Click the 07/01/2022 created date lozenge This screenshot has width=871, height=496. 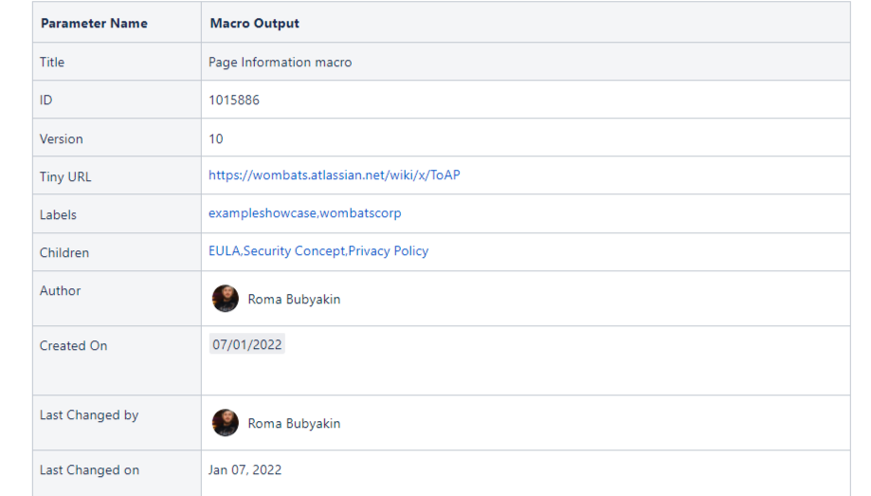pyautogui.click(x=247, y=344)
